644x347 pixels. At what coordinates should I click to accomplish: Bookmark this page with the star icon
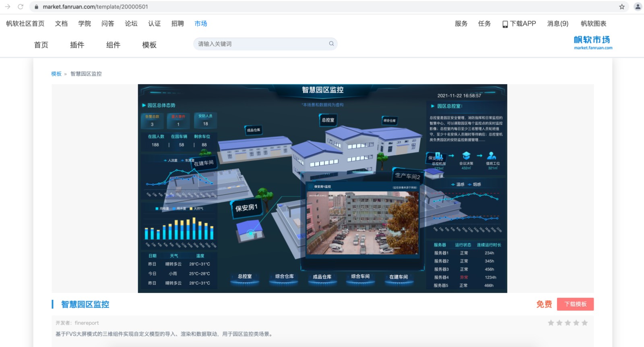tap(622, 7)
